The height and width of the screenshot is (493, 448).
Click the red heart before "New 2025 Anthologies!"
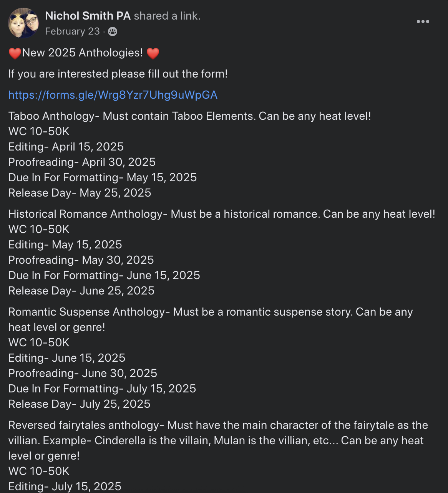point(15,53)
